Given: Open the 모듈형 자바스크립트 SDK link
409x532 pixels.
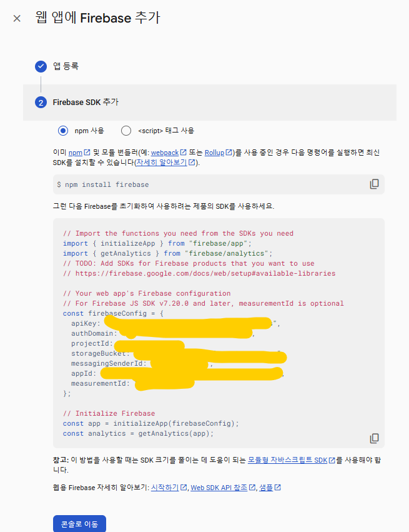Looking at the screenshot, I should [x=292, y=460].
